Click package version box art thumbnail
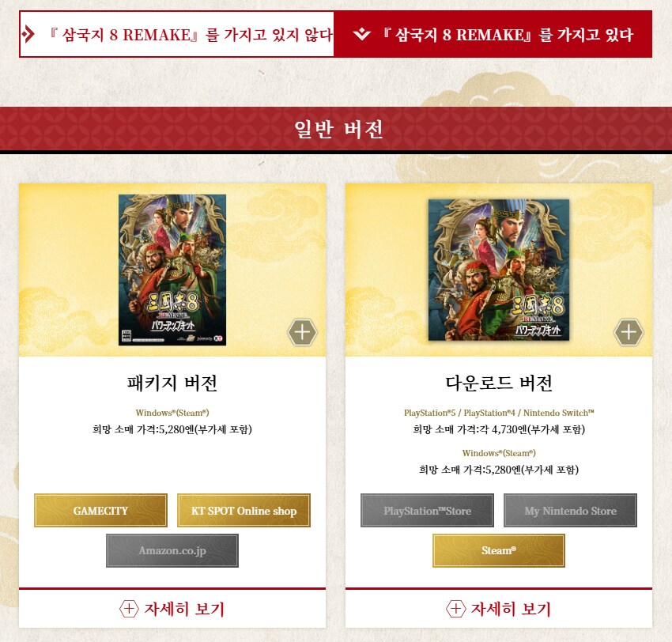 click(172, 270)
